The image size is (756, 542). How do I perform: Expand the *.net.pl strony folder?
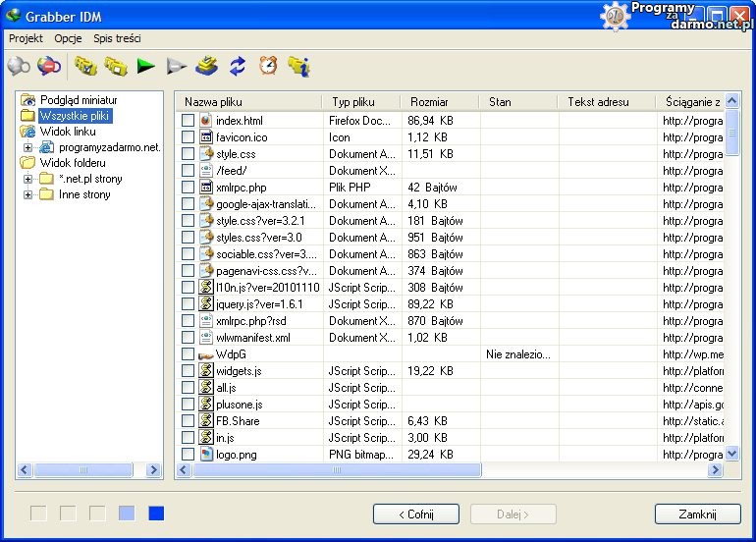click(28, 179)
